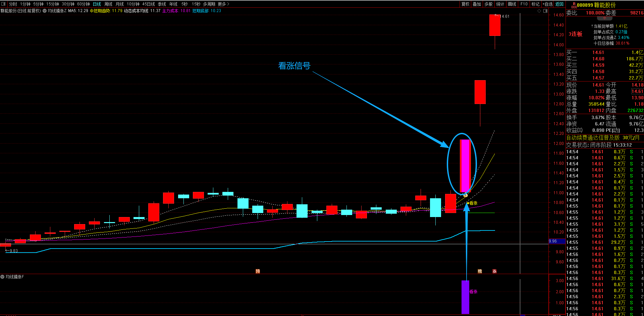Switch to 30分钟 period

68,4
